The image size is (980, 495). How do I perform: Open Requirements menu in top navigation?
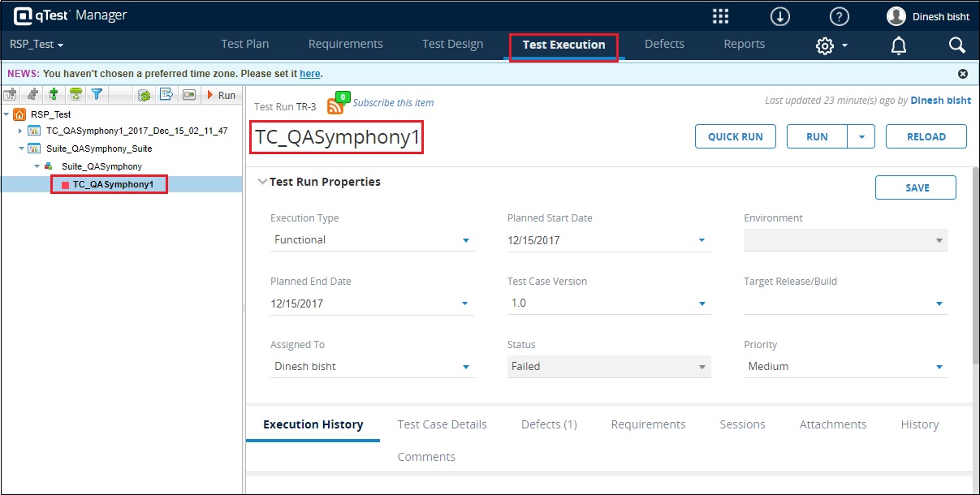(346, 44)
